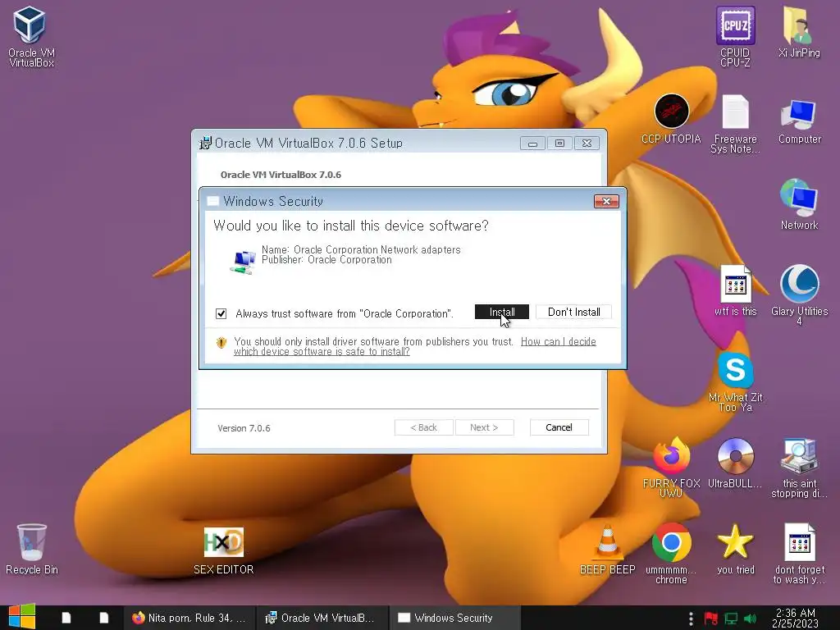Screen dimensions: 840x630
Task: Open the CCP UTOPIA desktop icon
Action: point(671,118)
